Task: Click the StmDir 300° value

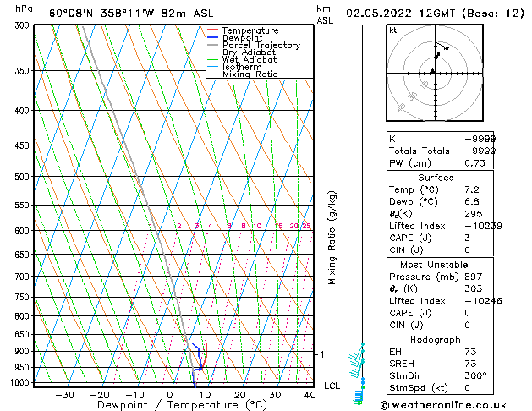Action: 474,375
